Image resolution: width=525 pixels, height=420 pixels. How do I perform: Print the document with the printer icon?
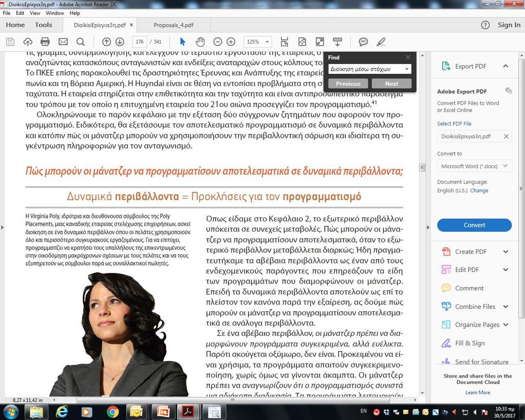click(45, 42)
